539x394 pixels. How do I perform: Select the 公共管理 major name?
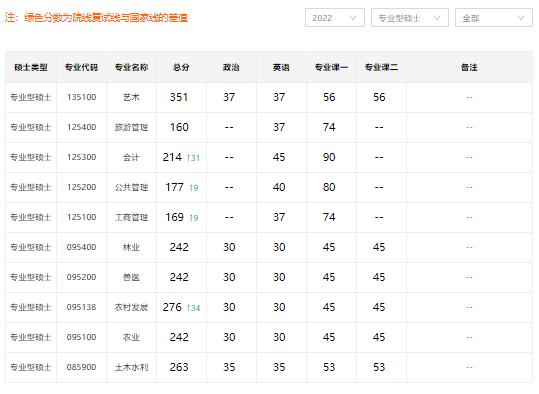[131, 187]
